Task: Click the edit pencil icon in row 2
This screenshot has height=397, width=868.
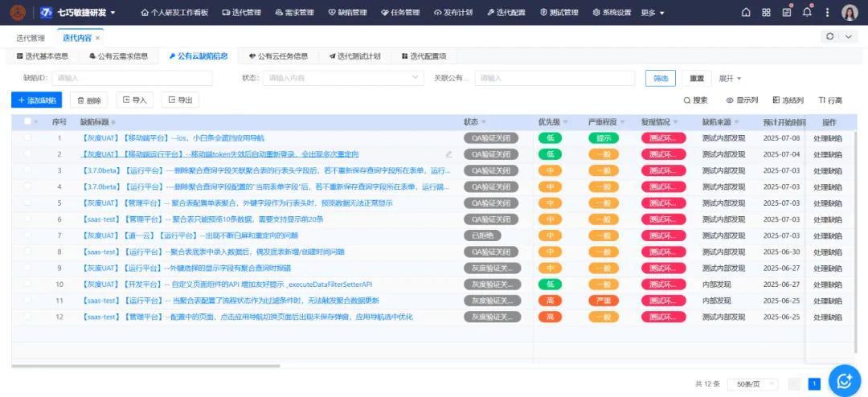Action: coord(448,154)
